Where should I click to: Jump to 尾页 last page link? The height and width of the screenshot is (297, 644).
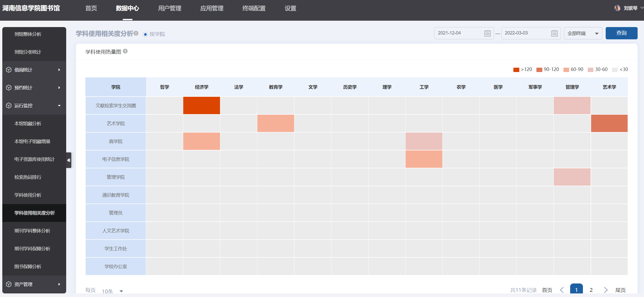(620, 290)
